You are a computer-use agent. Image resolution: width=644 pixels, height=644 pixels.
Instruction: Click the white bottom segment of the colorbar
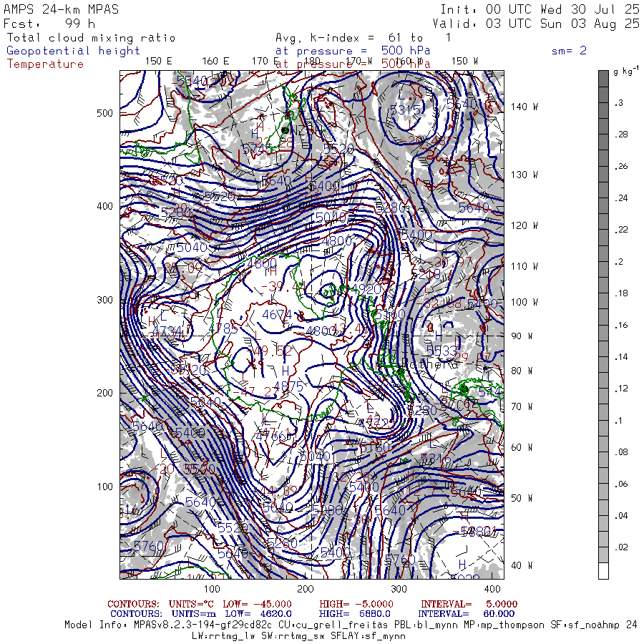pos(603,571)
